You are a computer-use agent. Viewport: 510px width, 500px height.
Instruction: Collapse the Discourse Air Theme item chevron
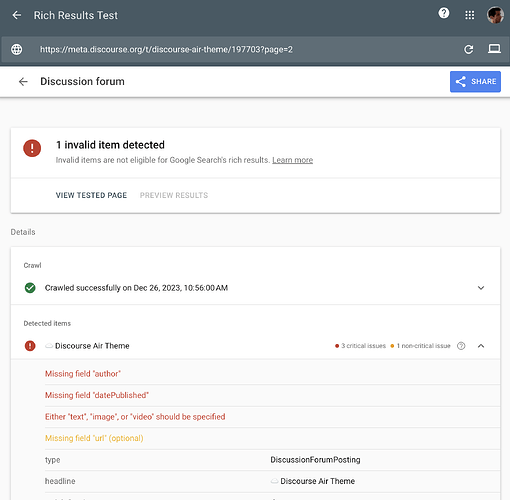click(x=481, y=346)
